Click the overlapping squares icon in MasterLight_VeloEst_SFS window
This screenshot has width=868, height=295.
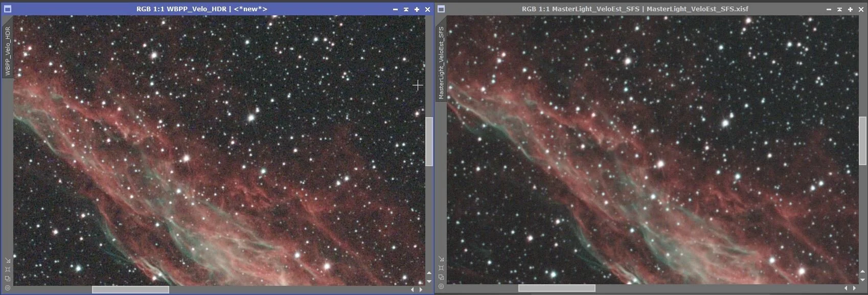coord(441,277)
